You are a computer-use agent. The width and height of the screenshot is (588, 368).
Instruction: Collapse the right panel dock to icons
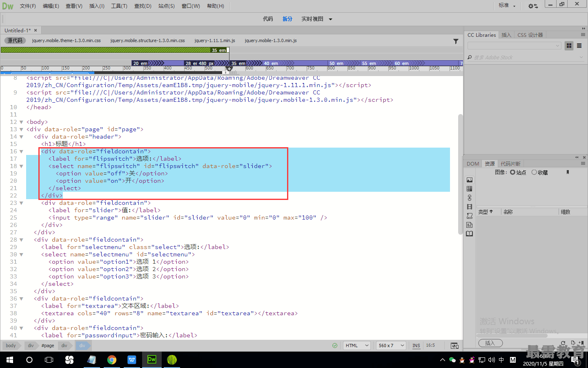(x=584, y=29)
